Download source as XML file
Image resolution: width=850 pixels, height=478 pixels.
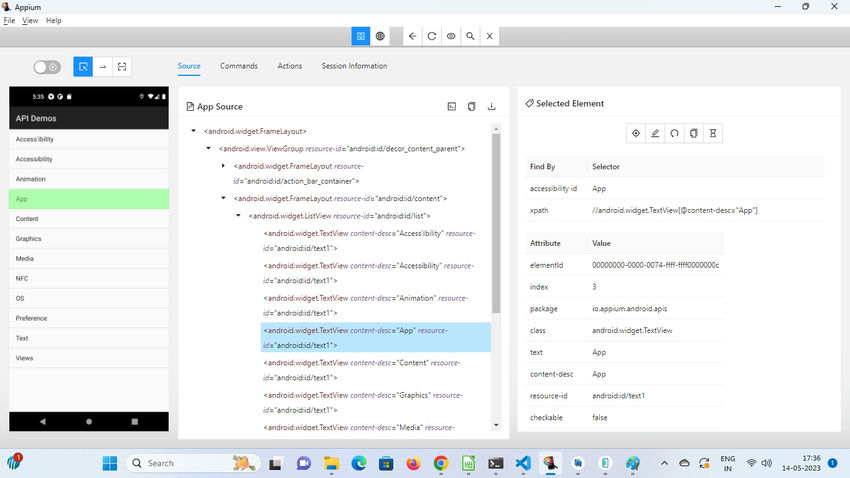[491, 107]
